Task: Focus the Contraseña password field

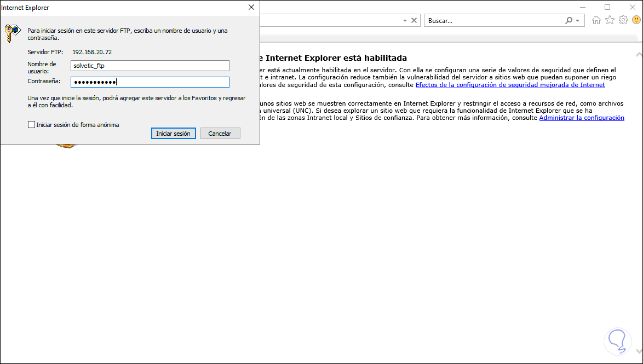Action: [x=150, y=82]
